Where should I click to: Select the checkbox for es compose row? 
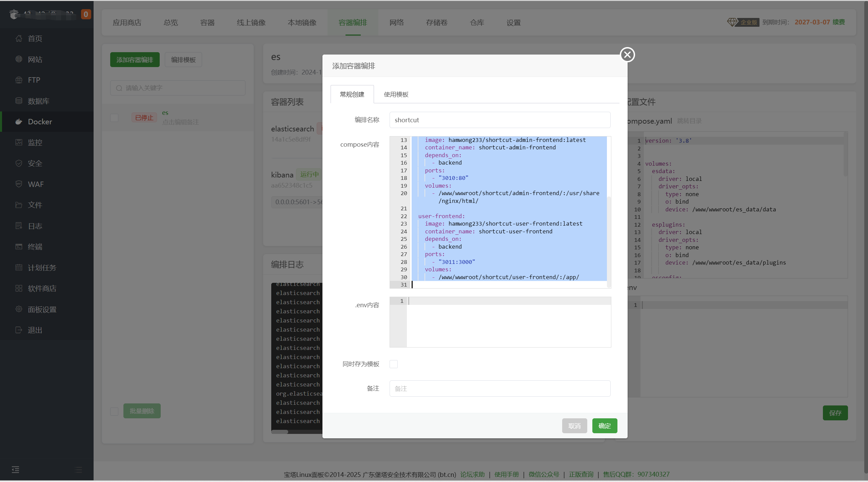click(114, 118)
